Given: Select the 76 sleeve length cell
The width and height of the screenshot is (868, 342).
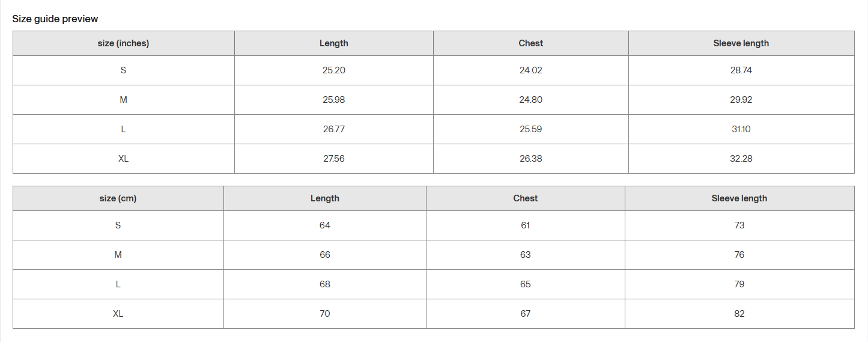Looking at the screenshot, I should click(x=739, y=255).
